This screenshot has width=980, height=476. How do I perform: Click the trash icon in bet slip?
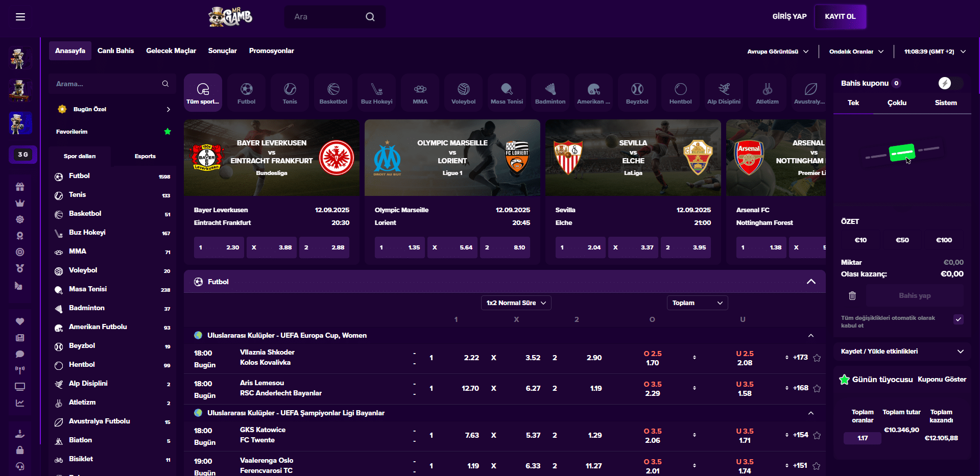[852, 295]
